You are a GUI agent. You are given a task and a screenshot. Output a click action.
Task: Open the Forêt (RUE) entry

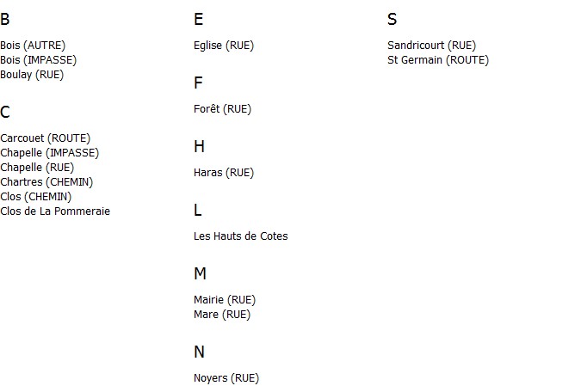pos(222,109)
